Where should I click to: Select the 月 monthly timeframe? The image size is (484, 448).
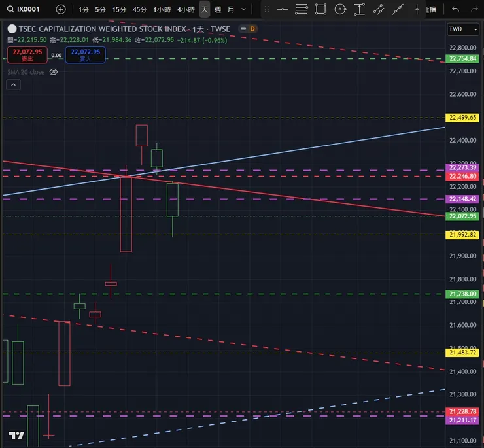(231, 10)
